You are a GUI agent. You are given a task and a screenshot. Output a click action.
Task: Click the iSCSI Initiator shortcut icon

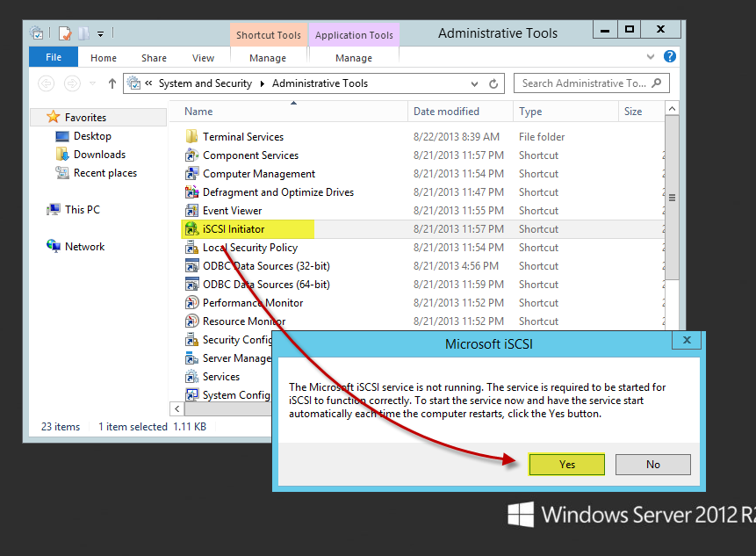point(191,229)
